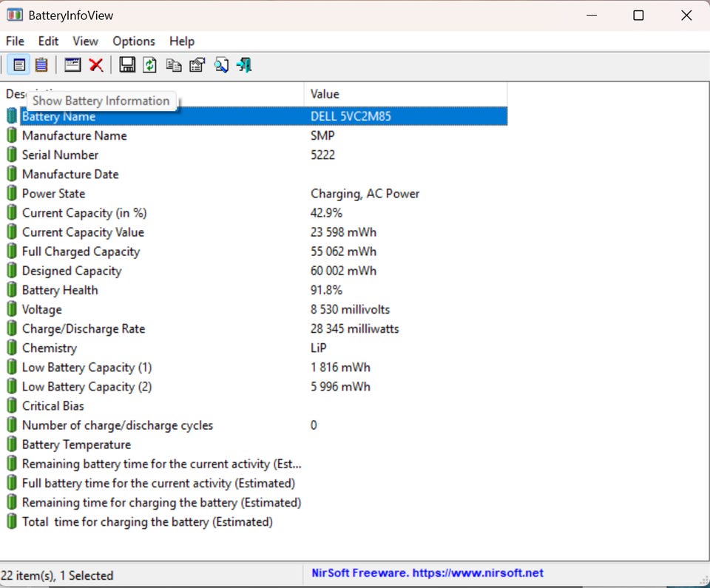Select the Manufacture Name row

coord(257,135)
